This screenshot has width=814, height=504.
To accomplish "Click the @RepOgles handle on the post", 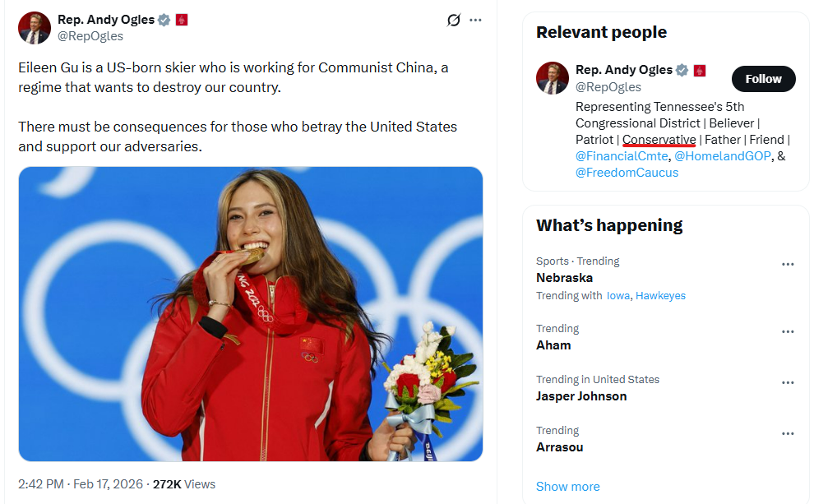I will pyautogui.click(x=90, y=36).
